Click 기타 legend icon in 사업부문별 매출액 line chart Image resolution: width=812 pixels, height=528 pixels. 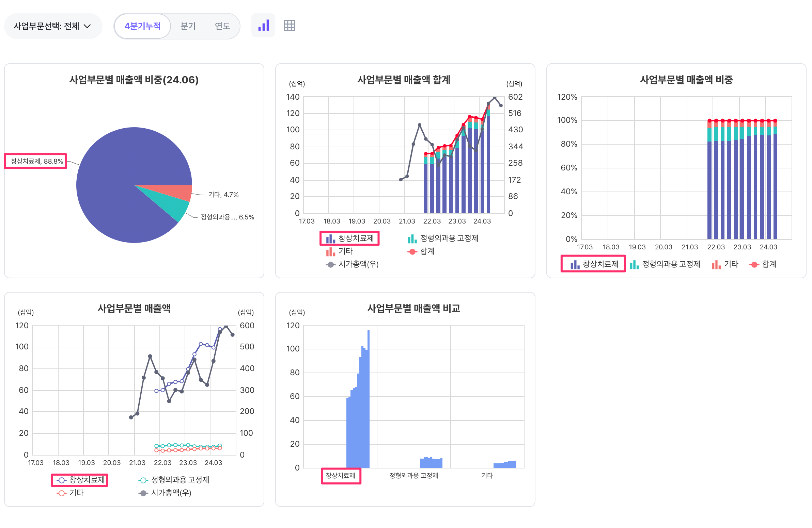(x=61, y=493)
